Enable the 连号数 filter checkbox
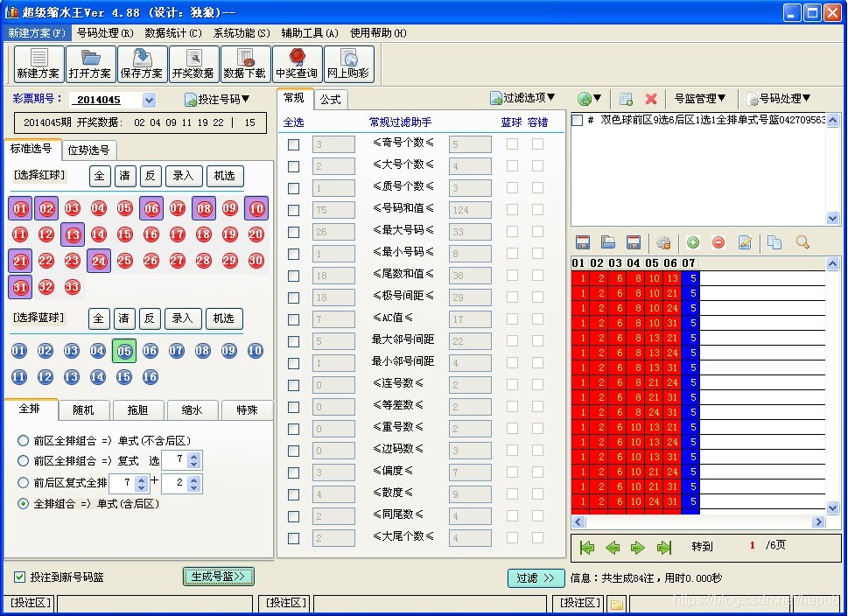Screen dimensions: 848x616 (x=294, y=385)
